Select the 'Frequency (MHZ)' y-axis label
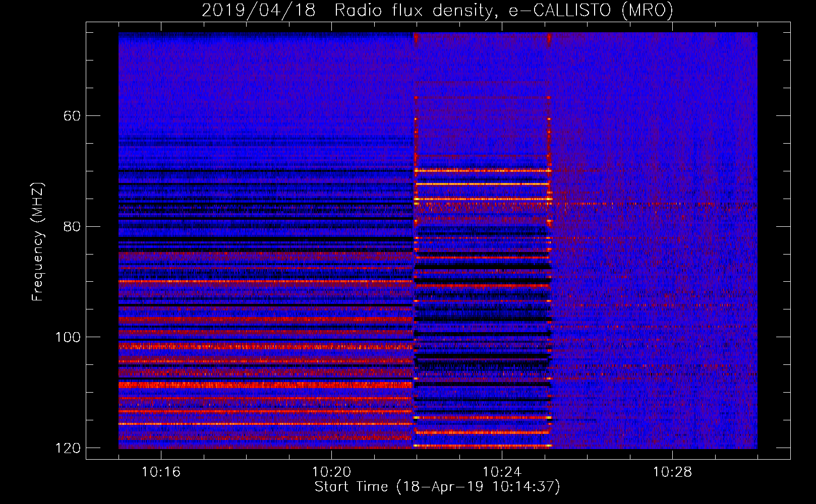 click(37, 242)
